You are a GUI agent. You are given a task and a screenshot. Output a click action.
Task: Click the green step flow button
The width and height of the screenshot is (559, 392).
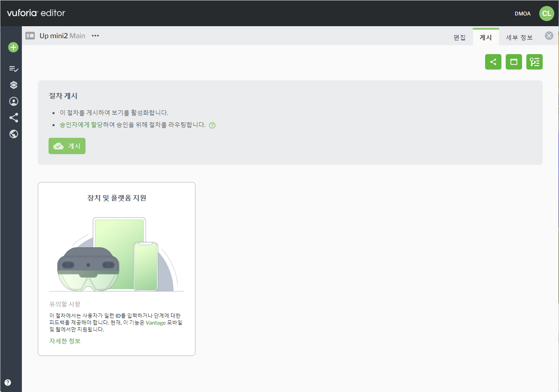534,62
